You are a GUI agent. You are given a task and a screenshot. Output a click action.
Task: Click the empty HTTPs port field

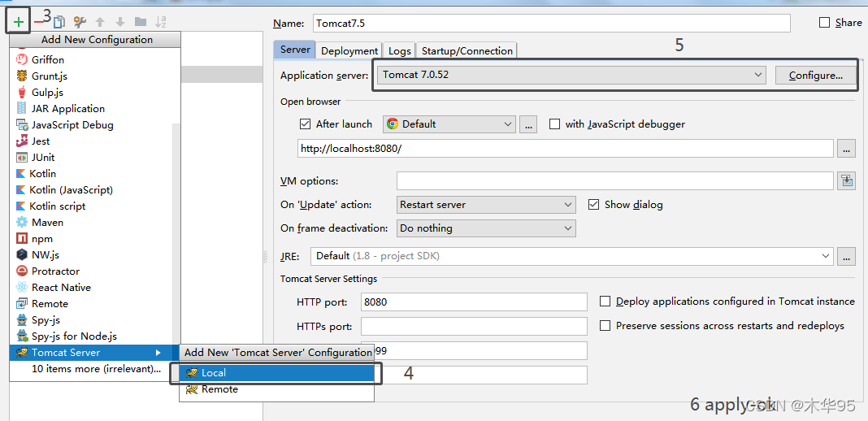[x=474, y=327]
